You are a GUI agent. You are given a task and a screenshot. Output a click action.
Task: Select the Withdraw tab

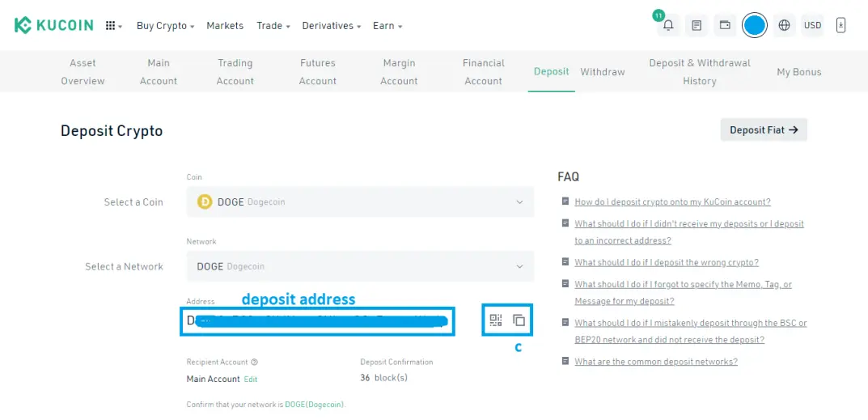pyautogui.click(x=603, y=72)
